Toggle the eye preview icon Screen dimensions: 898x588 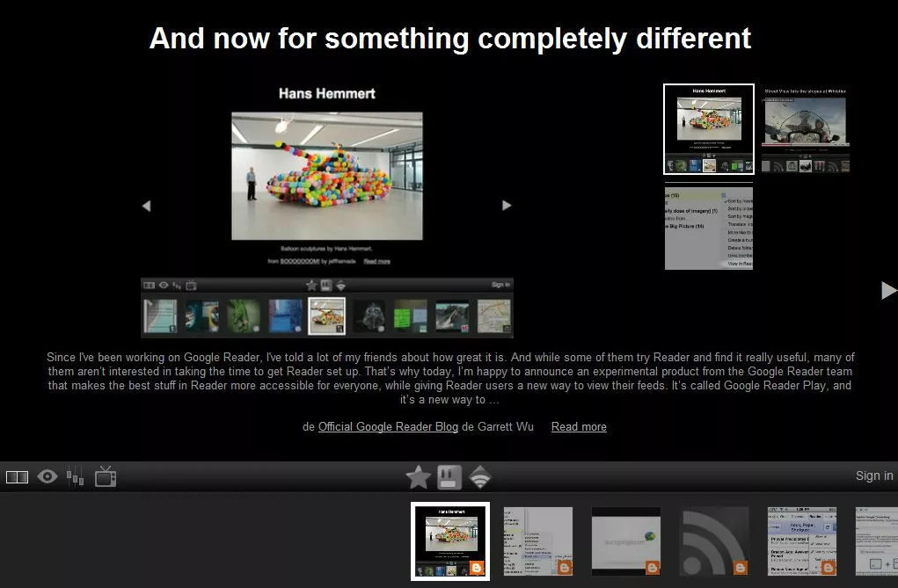click(47, 475)
